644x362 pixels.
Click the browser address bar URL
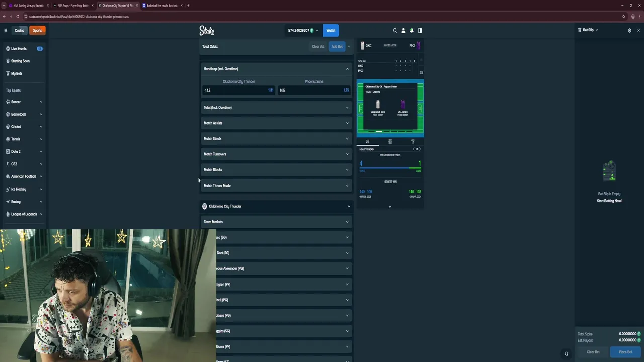point(79,16)
